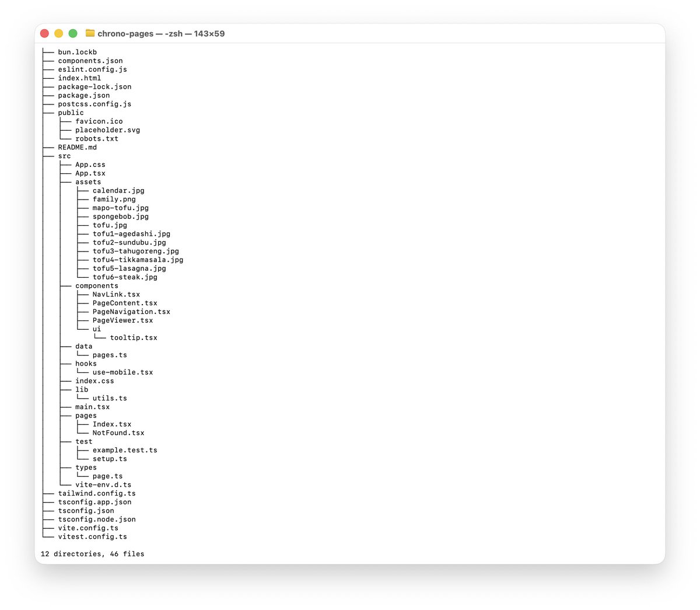Click vite-env.d.ts

(x=103, y=485)
